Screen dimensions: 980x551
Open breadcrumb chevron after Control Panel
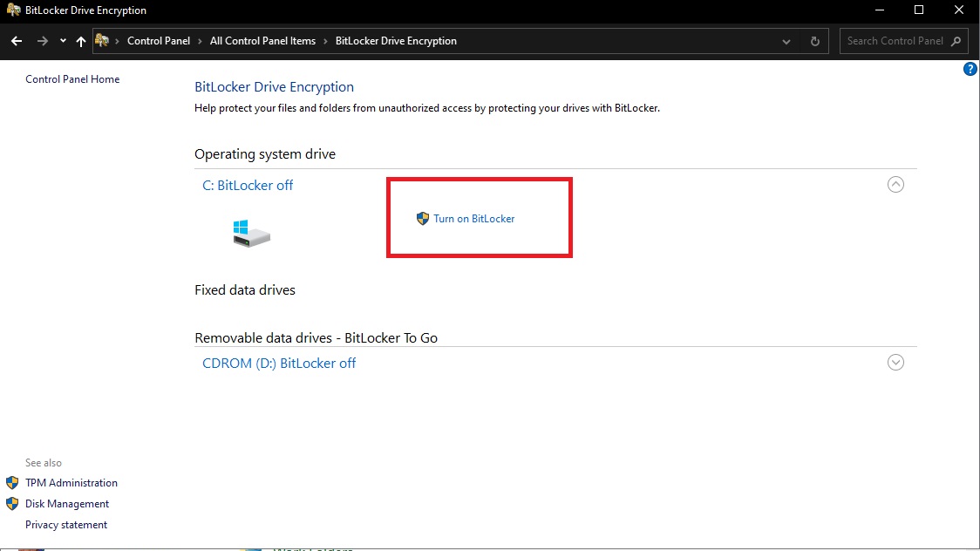(200, 41)
